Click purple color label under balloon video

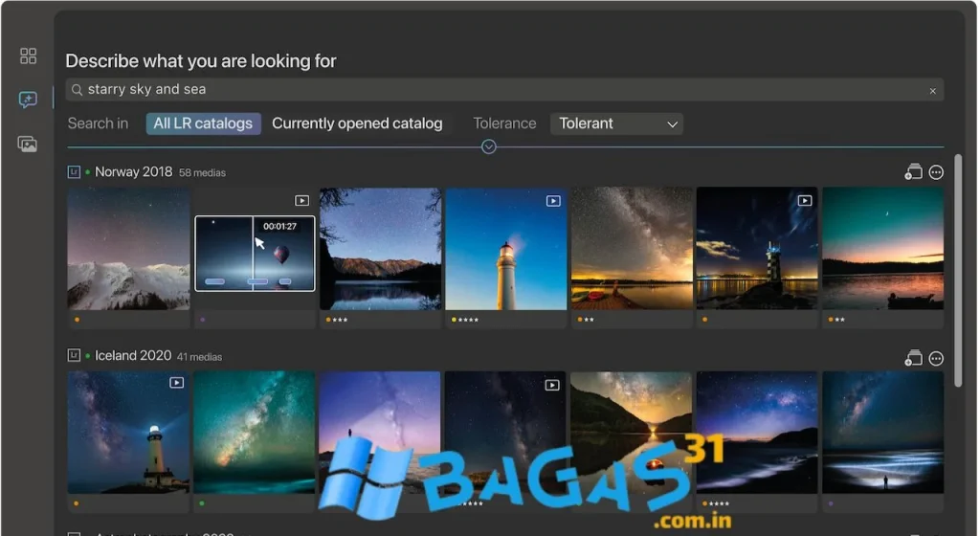coord(203,320)
